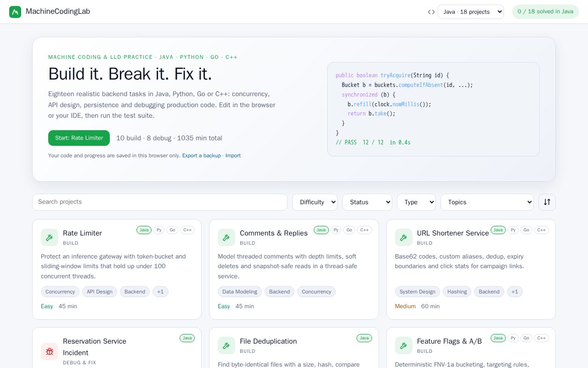
Task: Select the Java pill on Comments & Replies
Action: [x=321, y=230]
